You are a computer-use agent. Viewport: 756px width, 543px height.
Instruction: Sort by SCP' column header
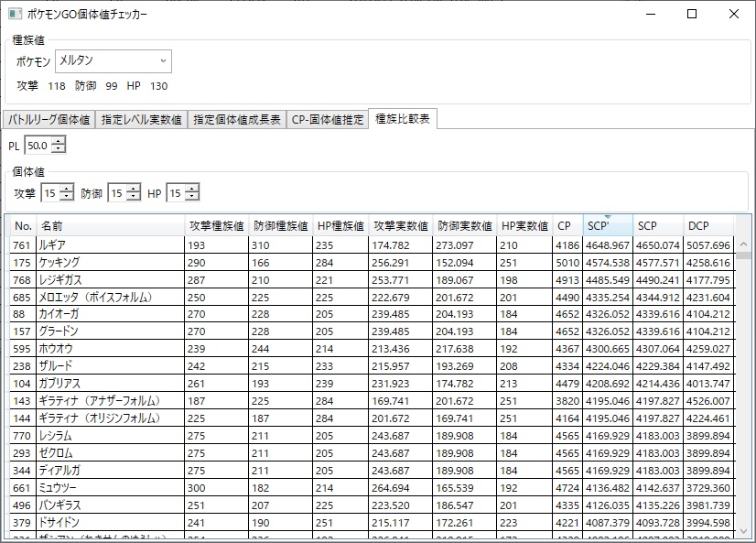point(608,225)
